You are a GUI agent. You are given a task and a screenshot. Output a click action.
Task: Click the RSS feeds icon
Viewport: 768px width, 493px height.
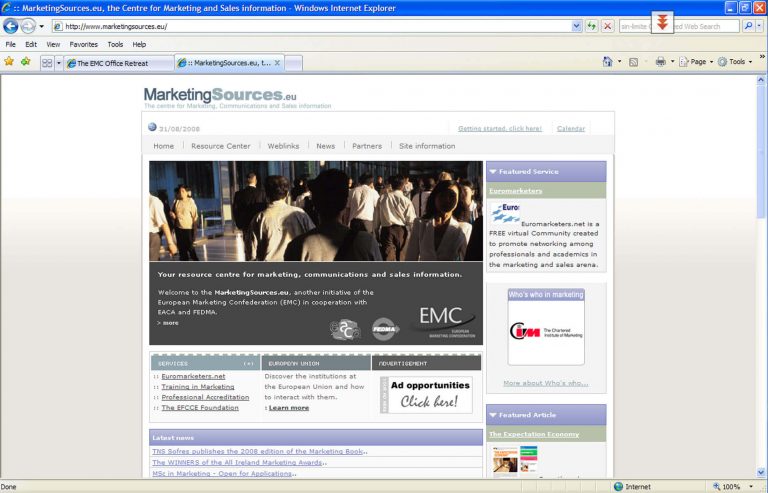(x=633, y=62)
